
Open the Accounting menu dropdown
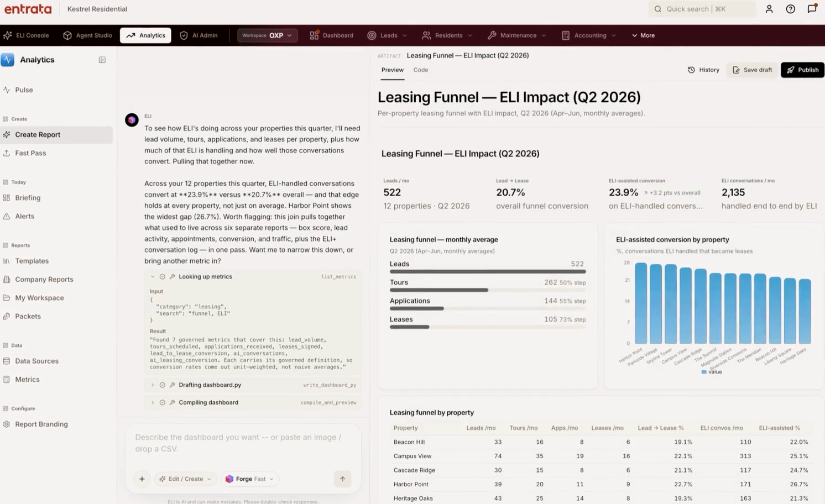tap(589, 35)
